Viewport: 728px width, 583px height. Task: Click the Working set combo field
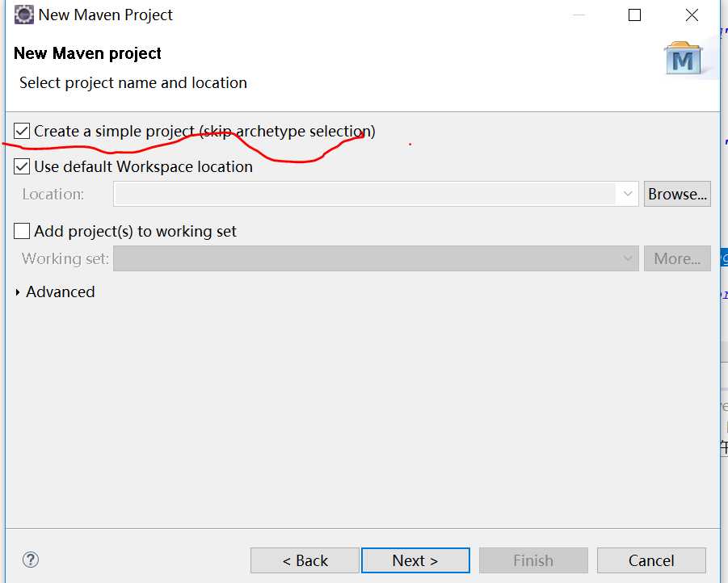point(376,258)
